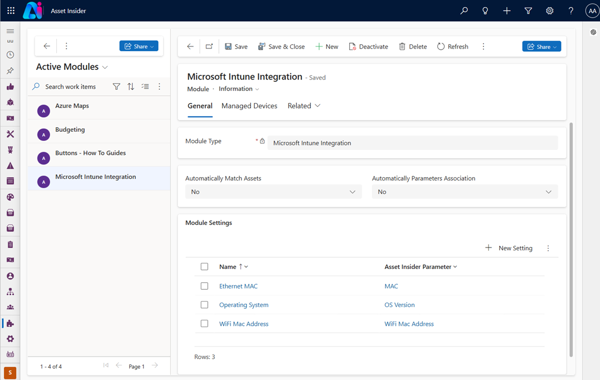Toggle the hamburger site map menu
This screenshot has height=380, width=600.
tap(10, 31)
